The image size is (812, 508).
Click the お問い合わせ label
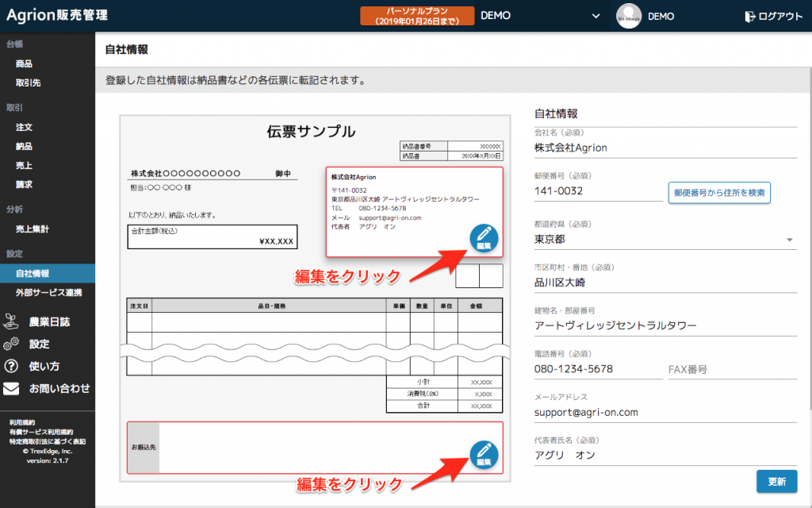59,388
